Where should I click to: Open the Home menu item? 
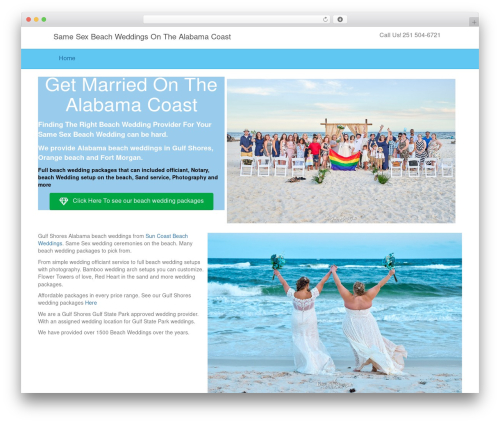pos(67,58)
